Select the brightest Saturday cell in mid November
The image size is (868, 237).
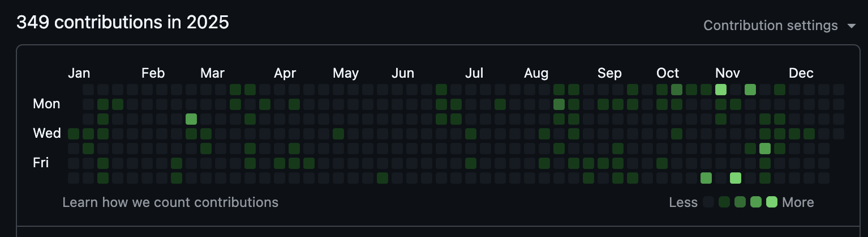click(736, 178)
